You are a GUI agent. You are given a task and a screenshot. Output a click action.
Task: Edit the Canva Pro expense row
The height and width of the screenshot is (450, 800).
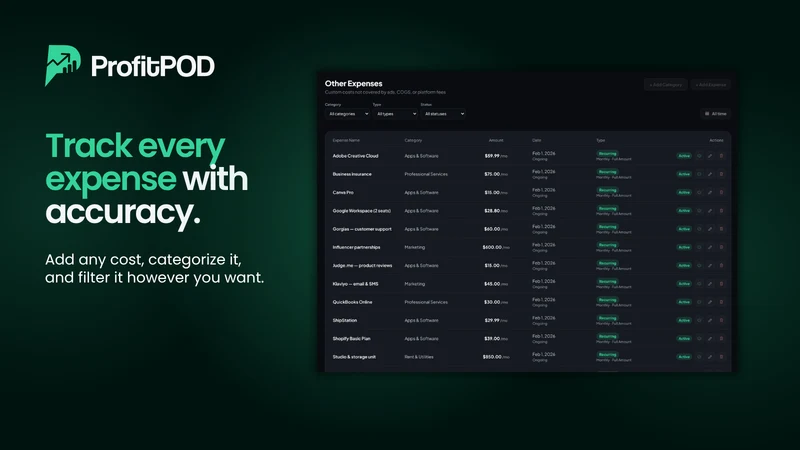710,192
